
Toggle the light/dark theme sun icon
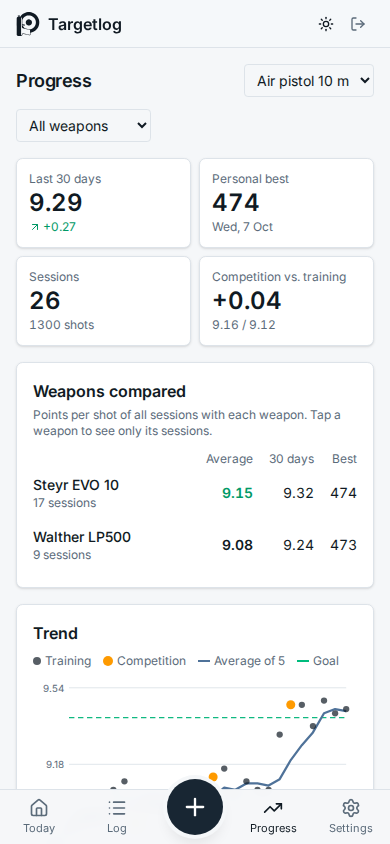[325, 24]
